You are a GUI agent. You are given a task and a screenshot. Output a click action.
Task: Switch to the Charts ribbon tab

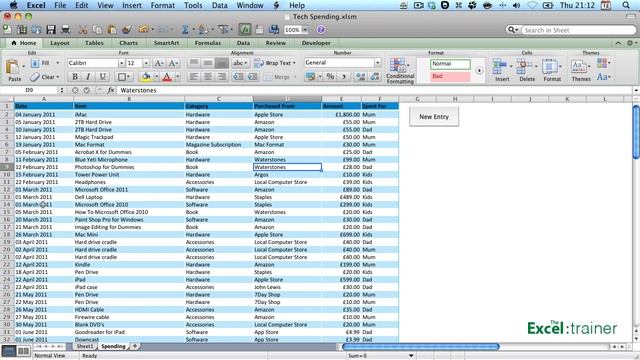pos(129,43)
